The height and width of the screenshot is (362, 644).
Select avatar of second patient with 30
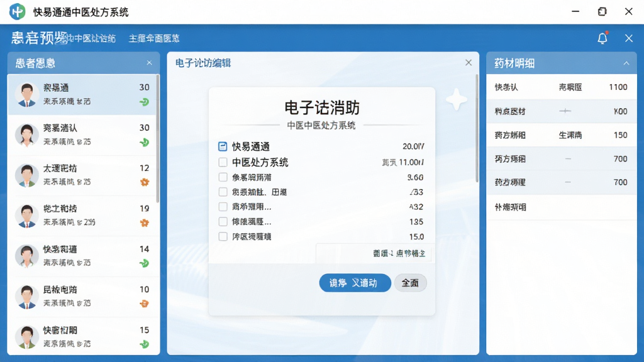[x=26, y=134]
